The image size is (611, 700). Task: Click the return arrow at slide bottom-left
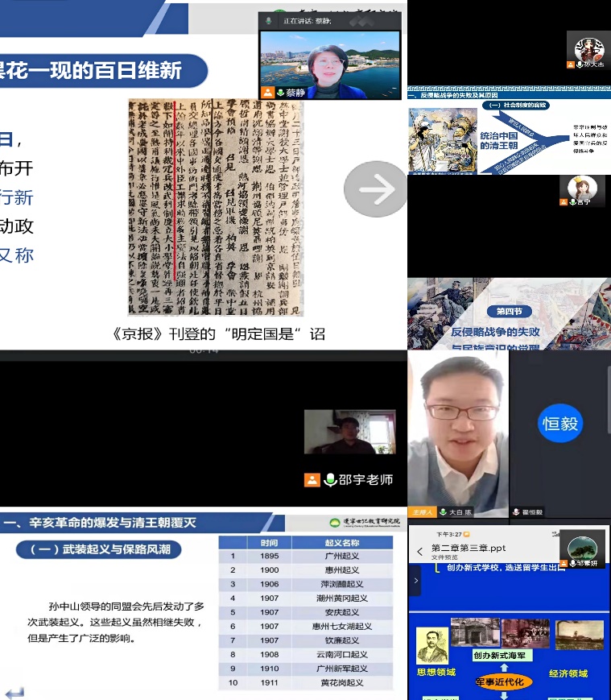(14, 692)
